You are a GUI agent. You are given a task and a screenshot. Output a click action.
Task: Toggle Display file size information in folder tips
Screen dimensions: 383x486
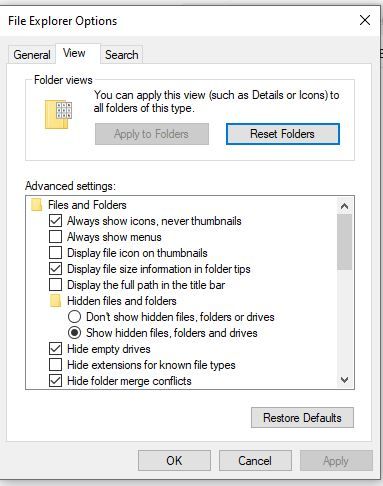pos(55,269)
